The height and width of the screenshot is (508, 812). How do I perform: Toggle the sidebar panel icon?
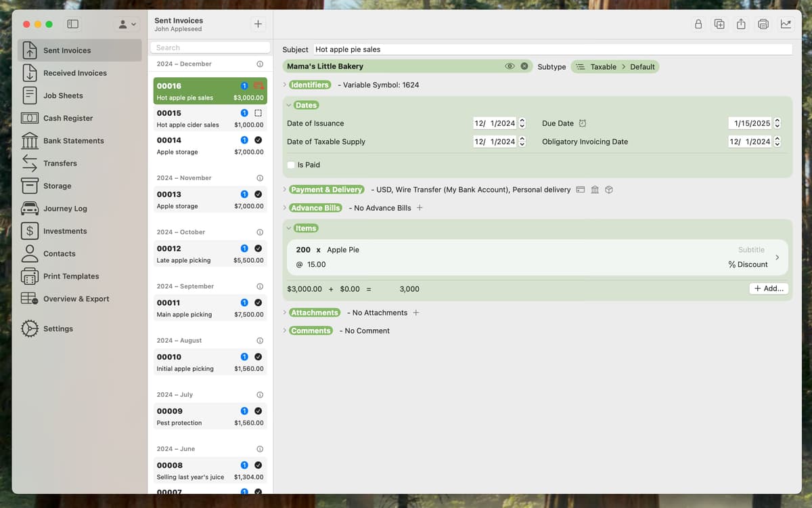pos(73,24)
